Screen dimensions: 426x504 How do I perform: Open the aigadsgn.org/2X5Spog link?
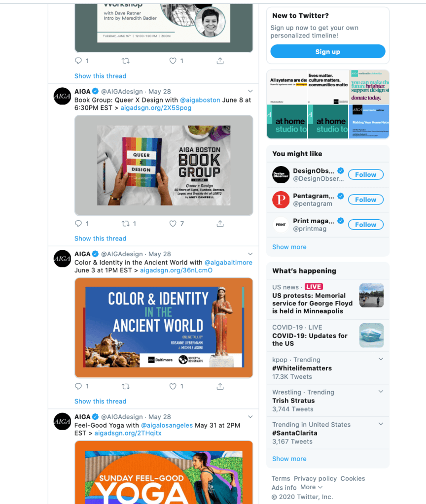[x=156, y=108]
